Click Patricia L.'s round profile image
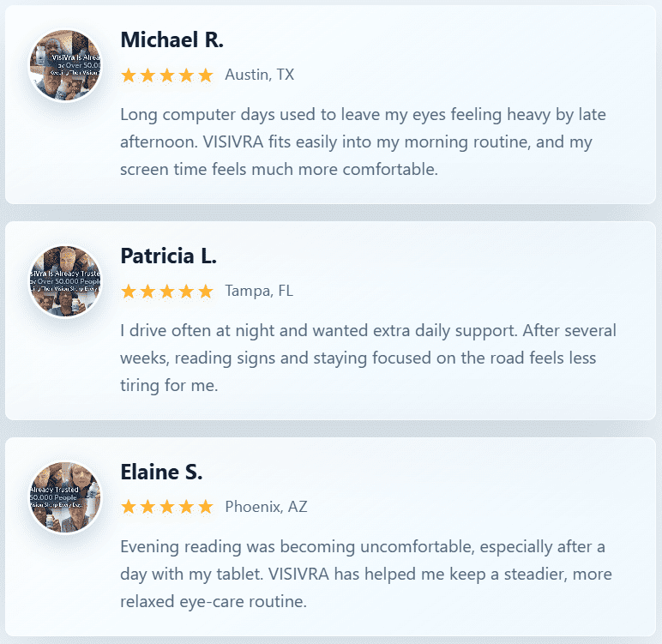The height and width of the screenshot is (644, 662). pyautogui.click(x=65, y=281)
